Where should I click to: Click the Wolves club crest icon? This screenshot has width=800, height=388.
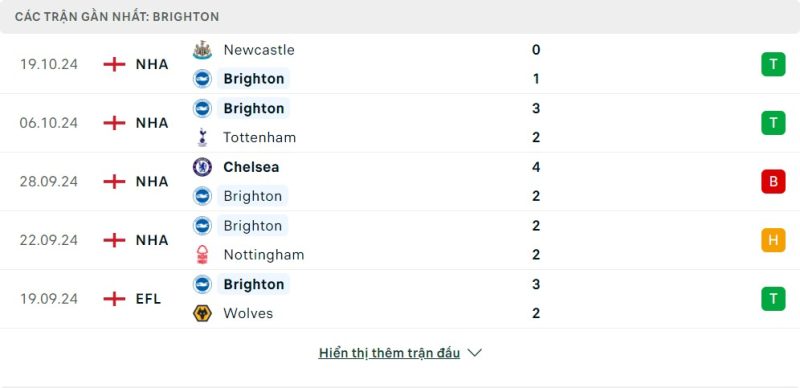pyautogui.click(x=202, y=313)
